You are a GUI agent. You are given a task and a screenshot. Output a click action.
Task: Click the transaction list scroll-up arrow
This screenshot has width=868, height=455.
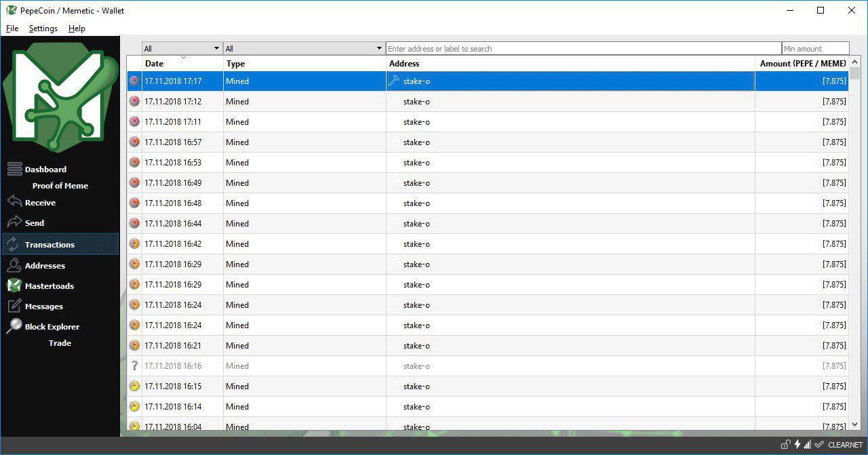pos(854,62)
